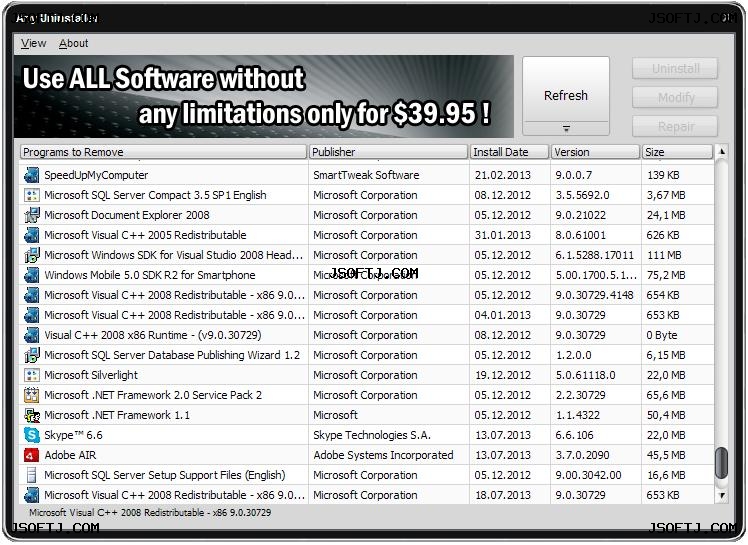748x545 pixels.
Task: Click the Skype 6.6 icon
Action: point(31,435)
